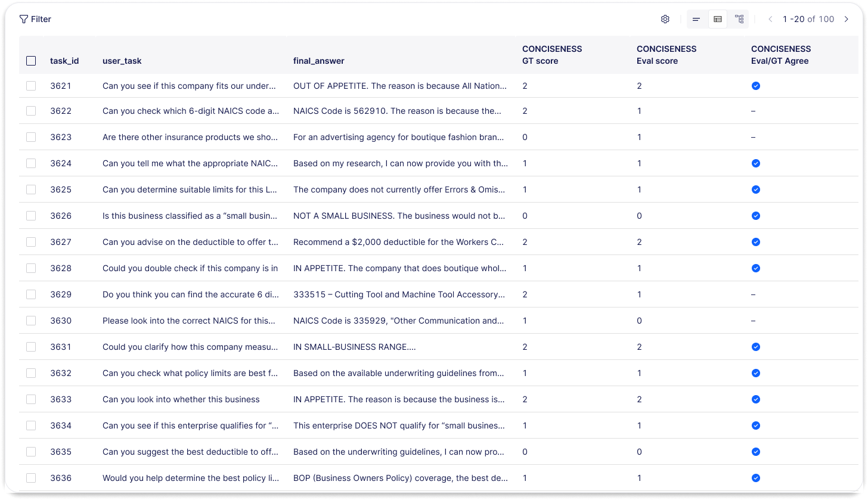Open table settings gear icon
Viewport: 868px width, 500px height.
pos(665,19)
